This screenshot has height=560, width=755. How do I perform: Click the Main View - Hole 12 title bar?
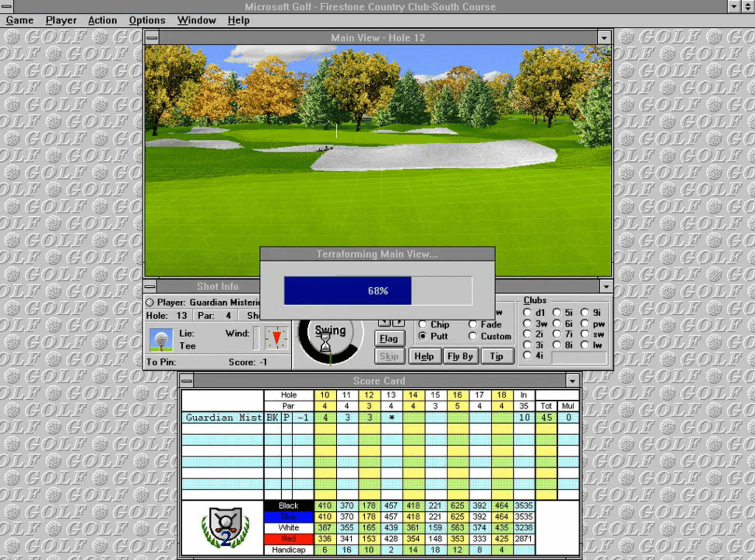378,38
